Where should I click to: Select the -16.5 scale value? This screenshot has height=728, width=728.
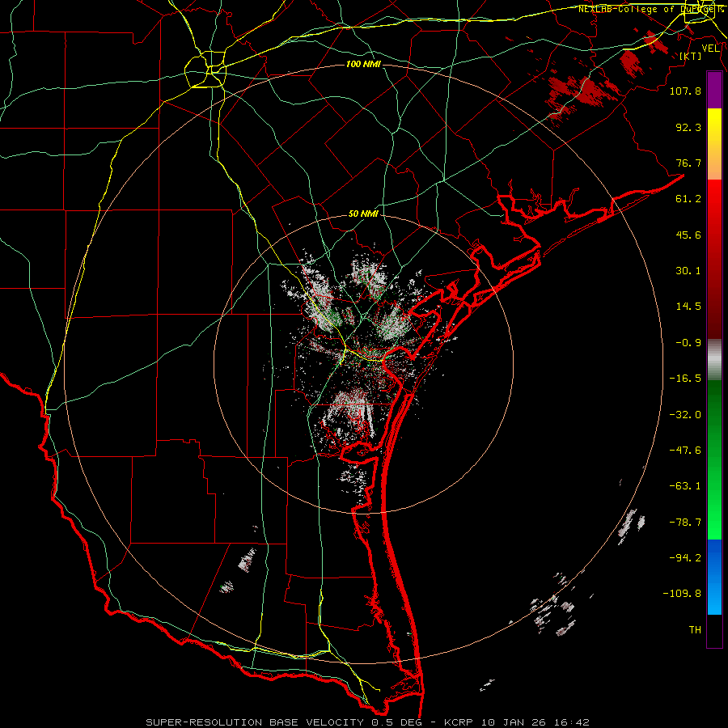[x=685, y=379]
